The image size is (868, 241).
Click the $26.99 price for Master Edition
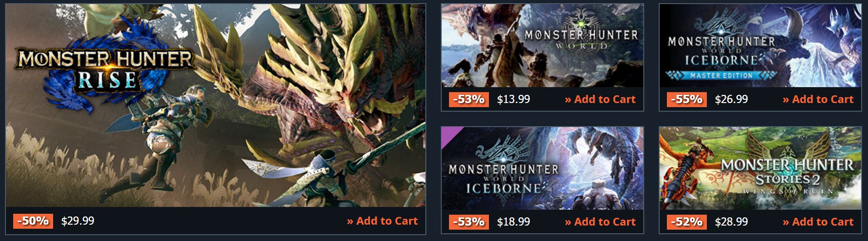pyautogui.click(x=731, y=99)
